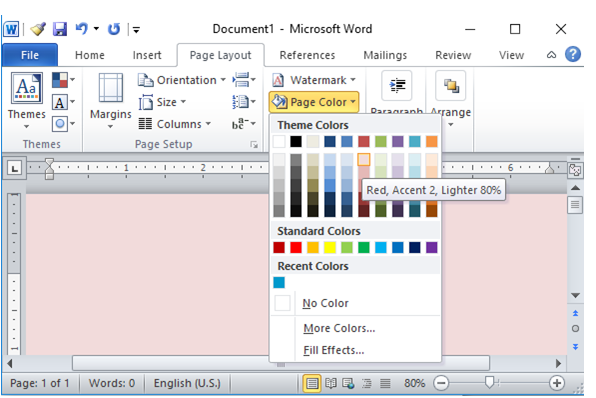Pick the standard yellow color swatch

pyautogui.click(x=330, y=247)
